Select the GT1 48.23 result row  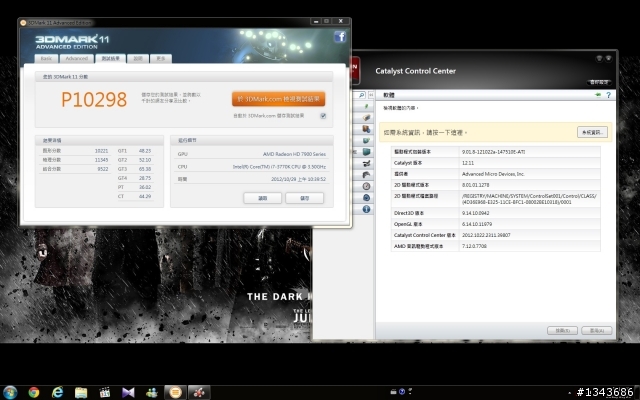tap(135, 151)
